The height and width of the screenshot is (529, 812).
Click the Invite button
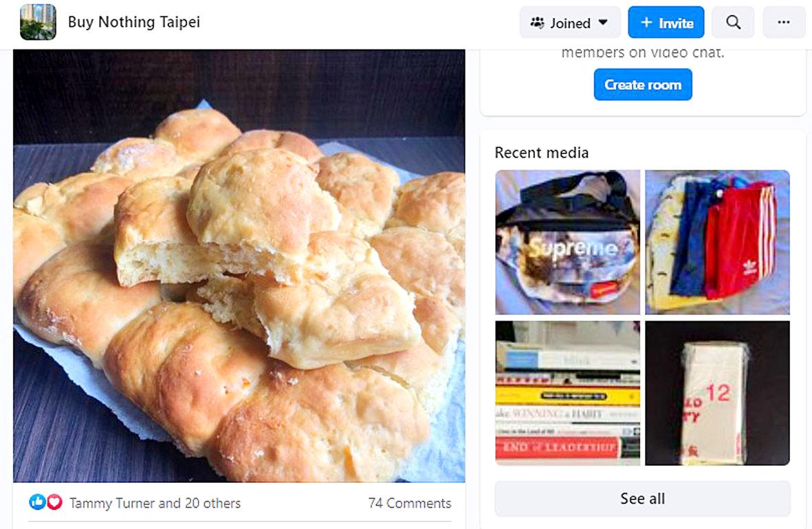coord(666,22)
